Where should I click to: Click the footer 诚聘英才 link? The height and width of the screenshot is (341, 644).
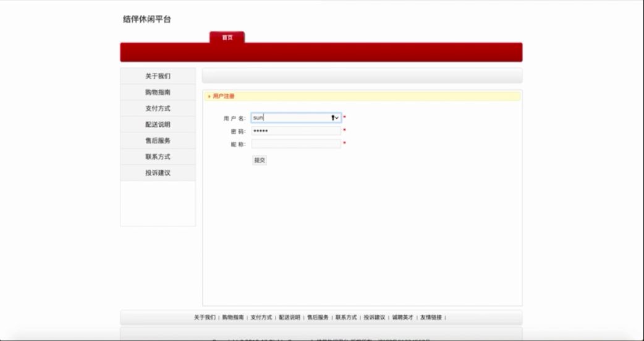[403, 317]
